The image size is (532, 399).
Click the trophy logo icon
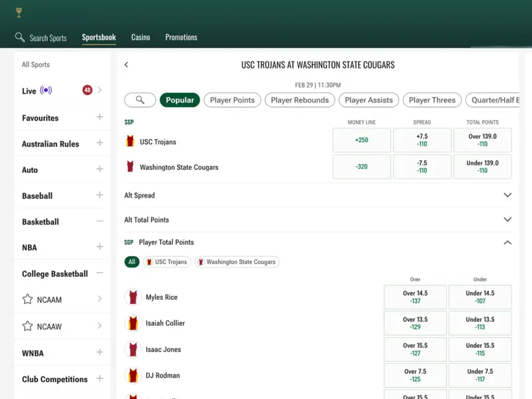point(19,12)
